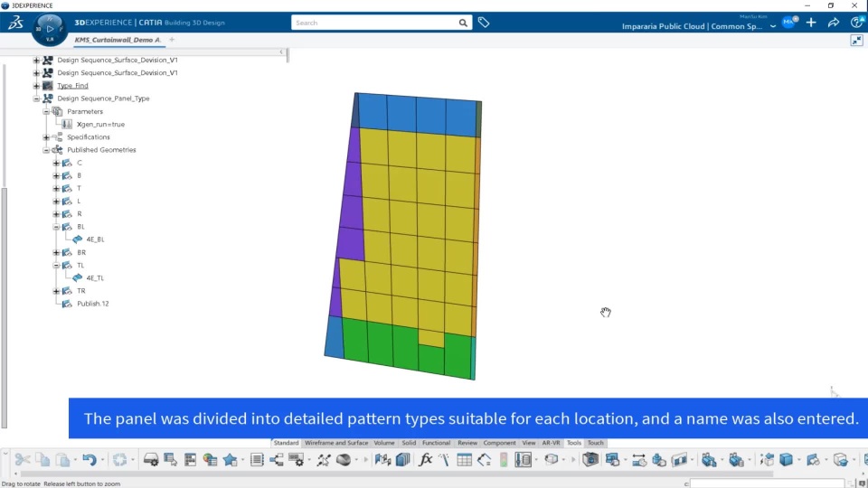868x488 pixels.
Task: Select the KMS_Curtainwall_Demo A. document tab
Action: coord(118,40)
